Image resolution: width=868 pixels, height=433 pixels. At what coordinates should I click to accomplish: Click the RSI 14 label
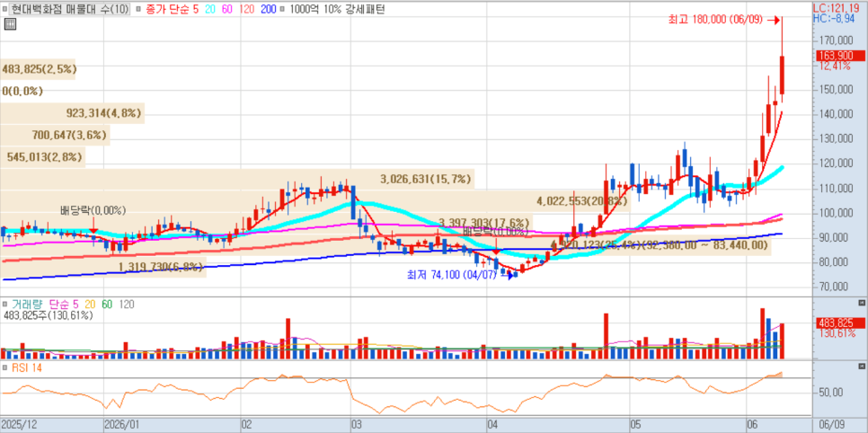tap(26, 367)
